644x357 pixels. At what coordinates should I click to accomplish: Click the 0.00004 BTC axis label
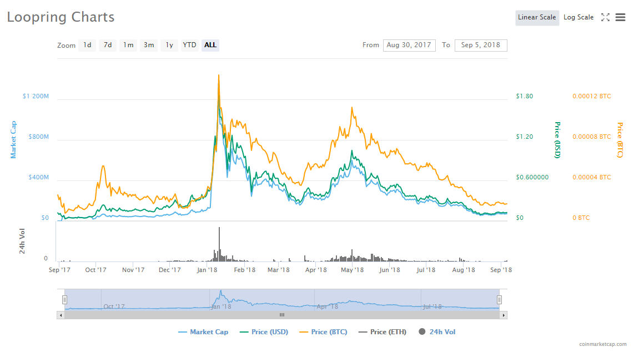pos(592,178)
